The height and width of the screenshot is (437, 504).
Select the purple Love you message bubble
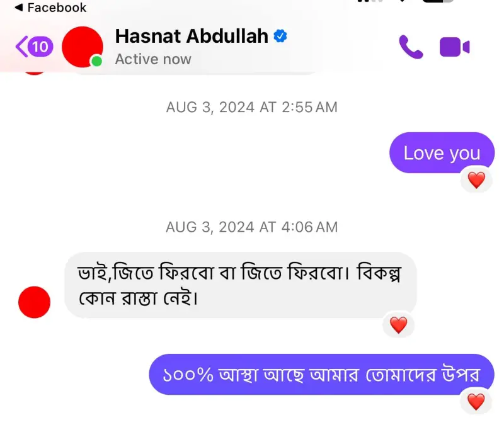pyautogui.click(x=442, y=152)
